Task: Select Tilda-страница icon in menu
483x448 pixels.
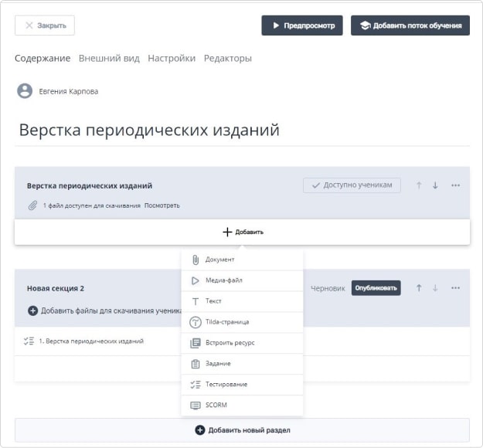Action: coord(196,322)
